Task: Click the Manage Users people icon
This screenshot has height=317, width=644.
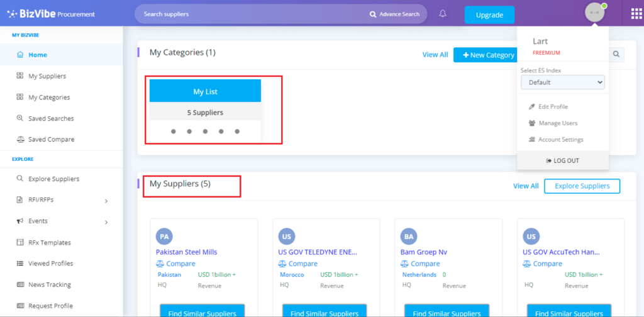Action: coord(532,123)
